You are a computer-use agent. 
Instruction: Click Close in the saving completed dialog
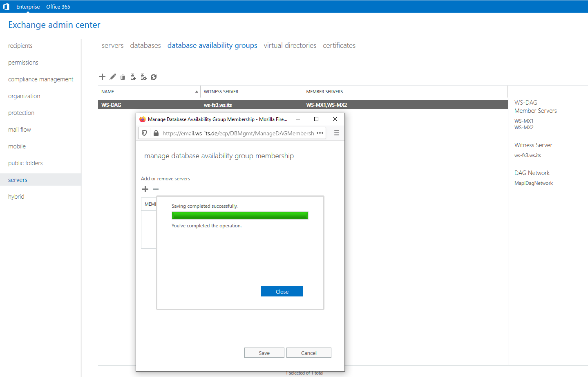tap(282, 292)
